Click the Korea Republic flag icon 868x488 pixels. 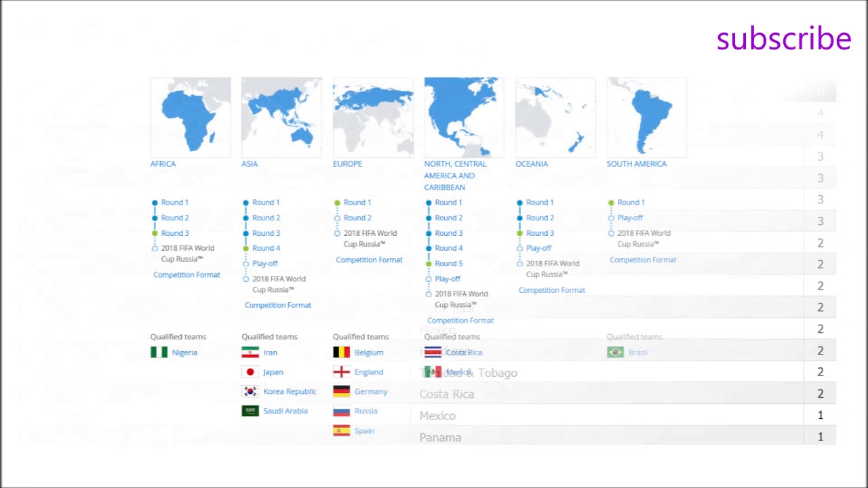[250, 392]
